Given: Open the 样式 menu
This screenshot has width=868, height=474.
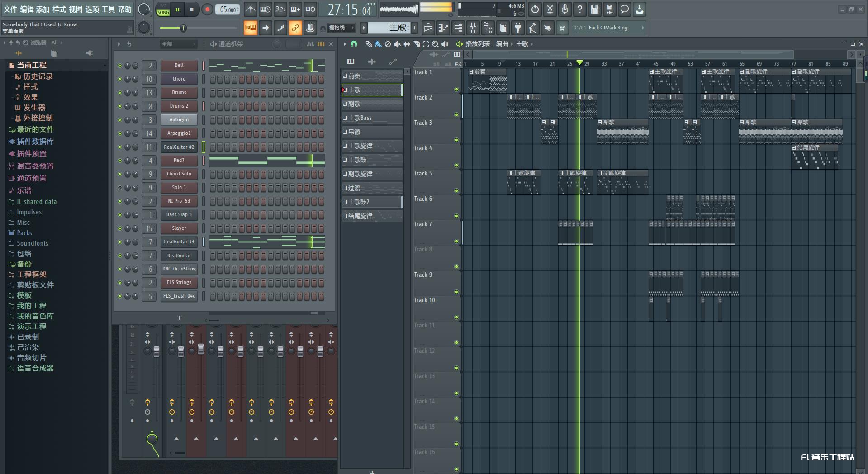Looking at the screenshot, I should click(59, 9).
